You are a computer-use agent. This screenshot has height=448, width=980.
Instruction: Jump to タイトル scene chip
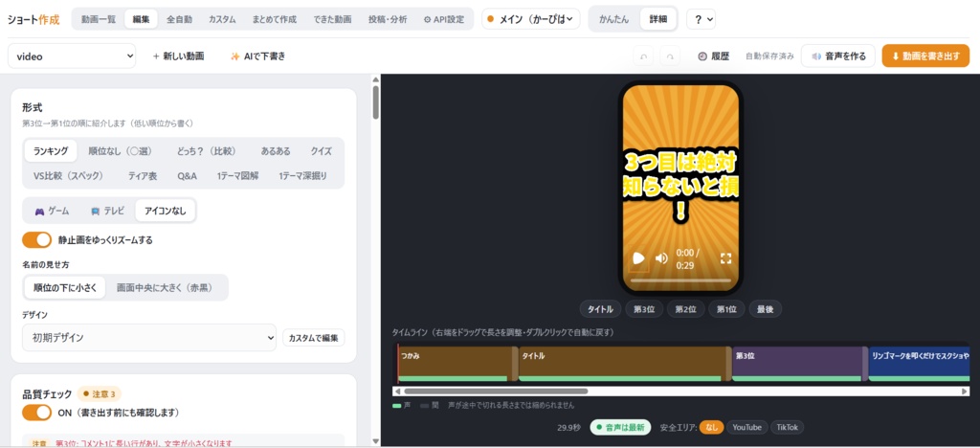pos(600,309)
